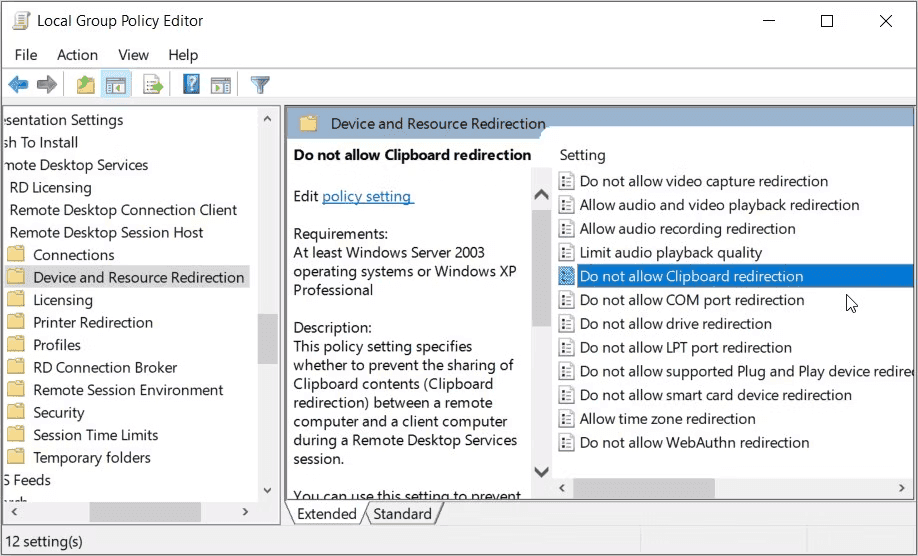The height and width of the screenshot is (556, 918).
Task: Select the Extended tab
Action: click(326, 514)
